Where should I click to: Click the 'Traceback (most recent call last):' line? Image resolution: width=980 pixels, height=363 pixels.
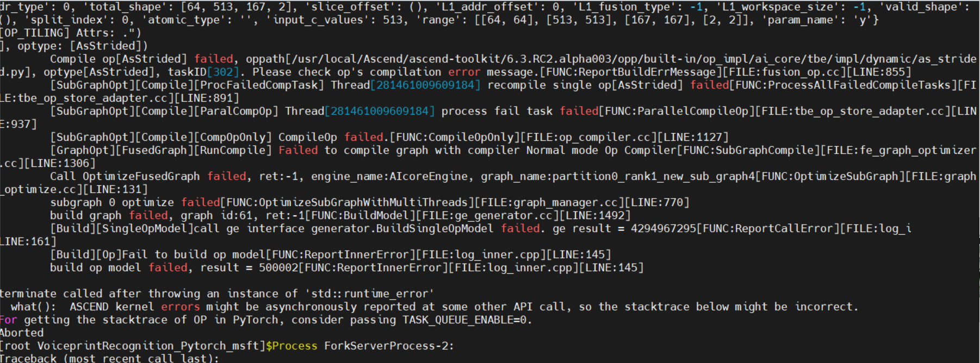[109, 358]
